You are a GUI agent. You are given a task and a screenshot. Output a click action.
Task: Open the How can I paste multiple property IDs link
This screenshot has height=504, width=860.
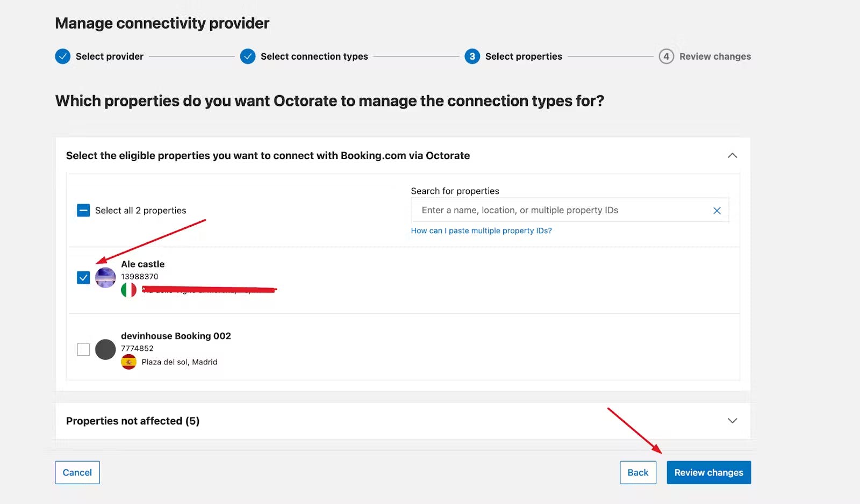(x=481, y=231)
